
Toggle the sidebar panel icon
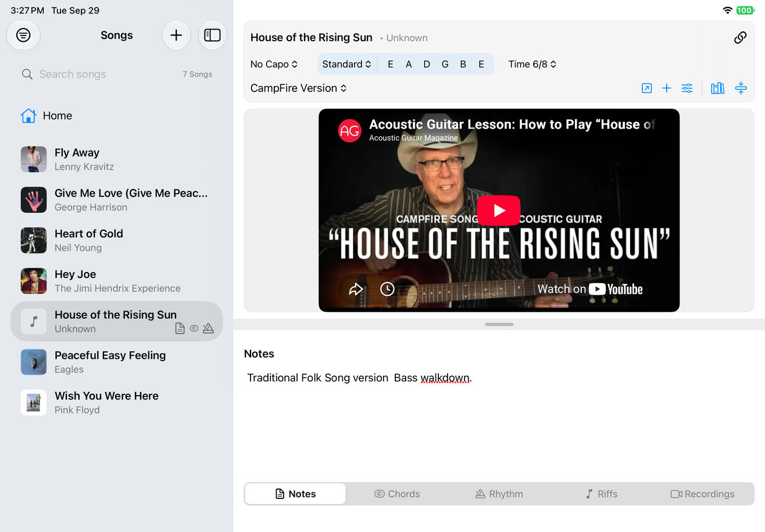(x=212, y=35)
